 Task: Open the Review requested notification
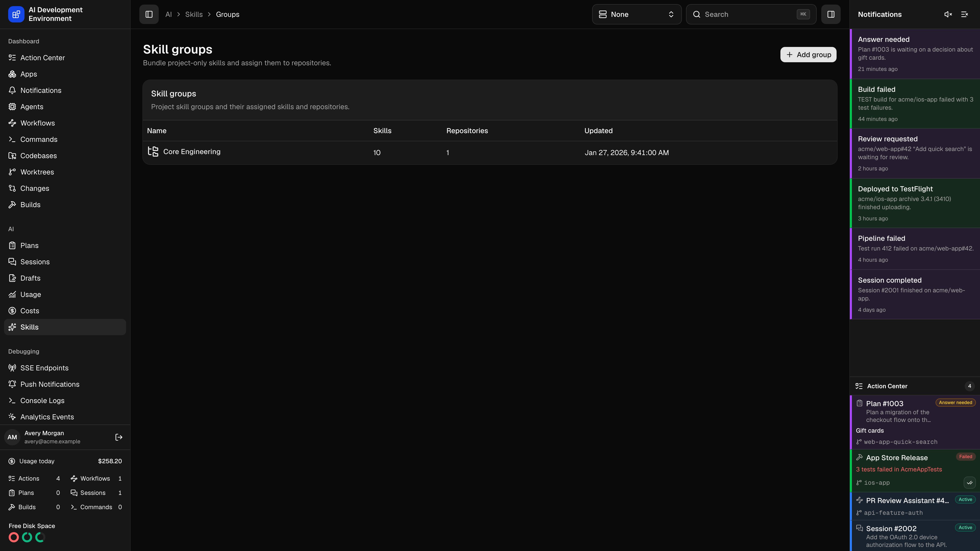(915, 154)
